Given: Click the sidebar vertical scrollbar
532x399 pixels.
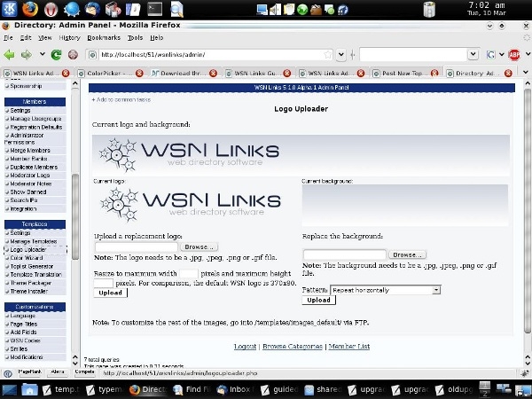Looking at the screenshot, I should (75, 223).
